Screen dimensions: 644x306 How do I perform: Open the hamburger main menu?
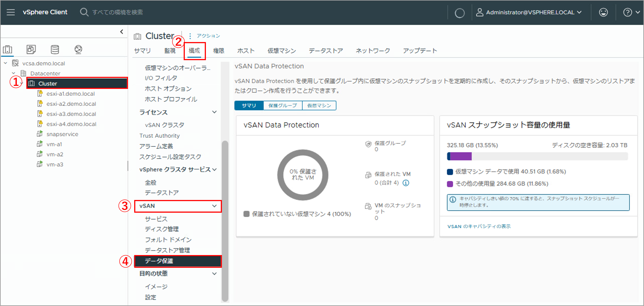(x=11, y=12)
